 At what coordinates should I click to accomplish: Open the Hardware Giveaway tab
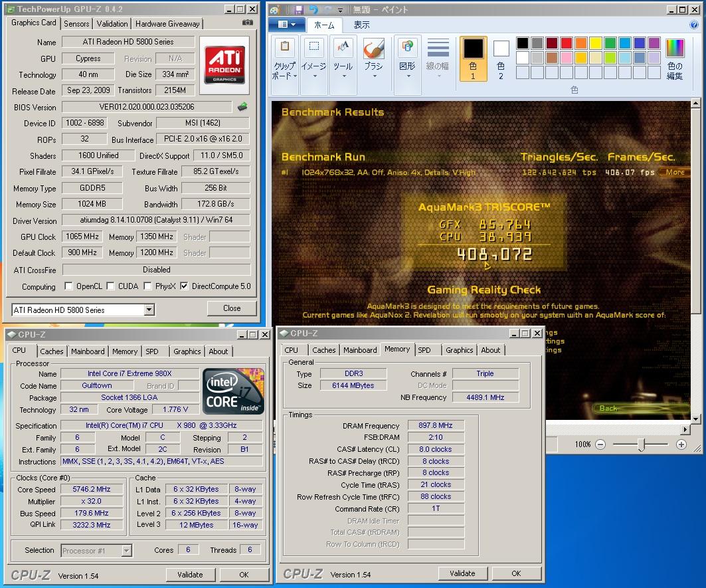coord(167,23)
